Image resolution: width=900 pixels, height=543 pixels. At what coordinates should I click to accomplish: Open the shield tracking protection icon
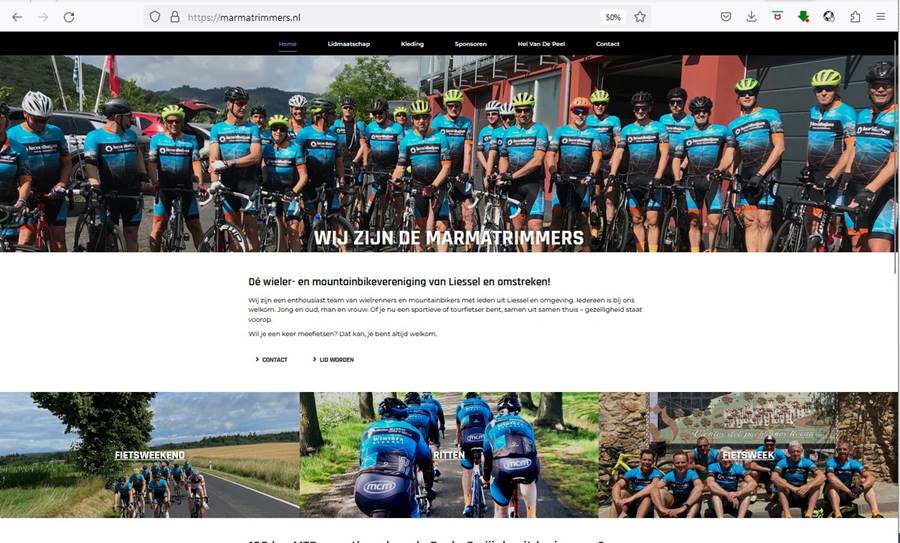point(155,17)
